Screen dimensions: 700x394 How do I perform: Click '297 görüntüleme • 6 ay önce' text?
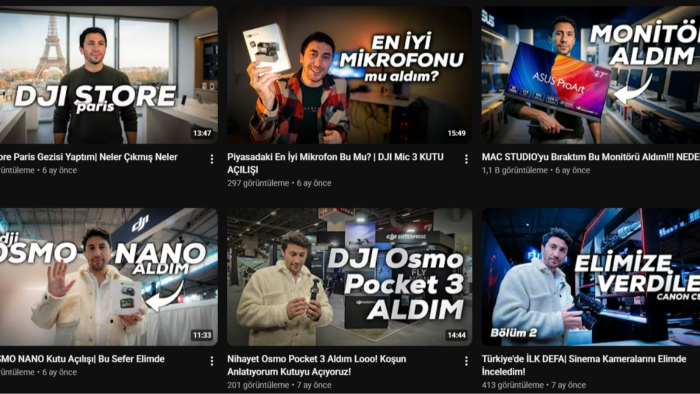[x=279, y=183]
